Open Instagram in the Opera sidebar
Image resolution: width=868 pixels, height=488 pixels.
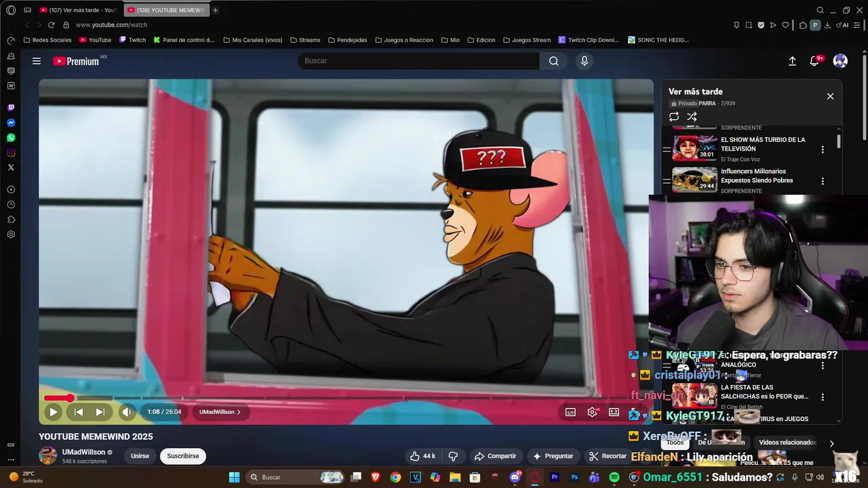point(11,152)
